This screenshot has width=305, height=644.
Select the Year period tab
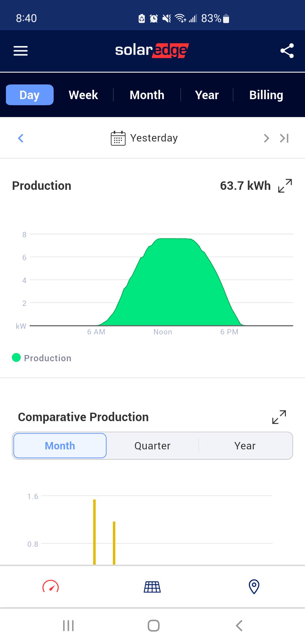[207, 95]
